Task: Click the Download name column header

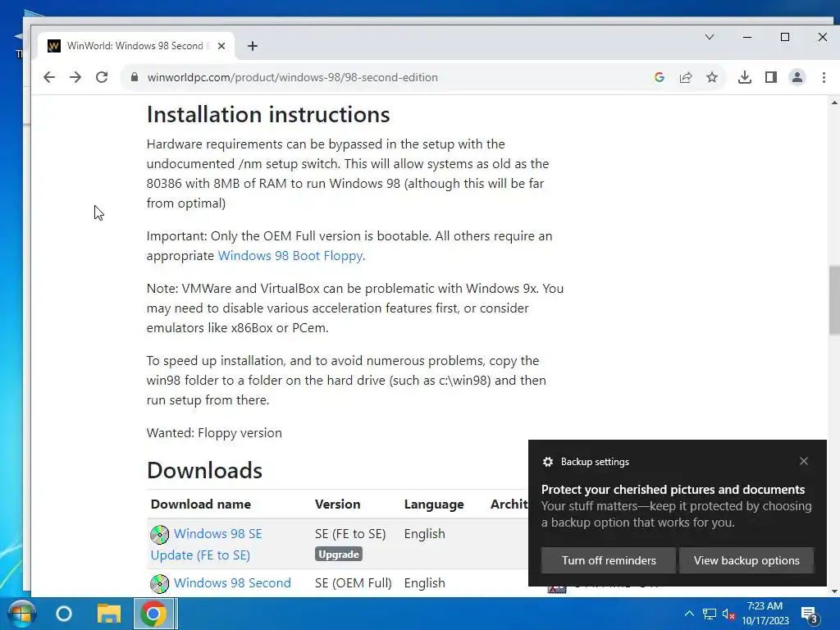Action: [200, 504]
